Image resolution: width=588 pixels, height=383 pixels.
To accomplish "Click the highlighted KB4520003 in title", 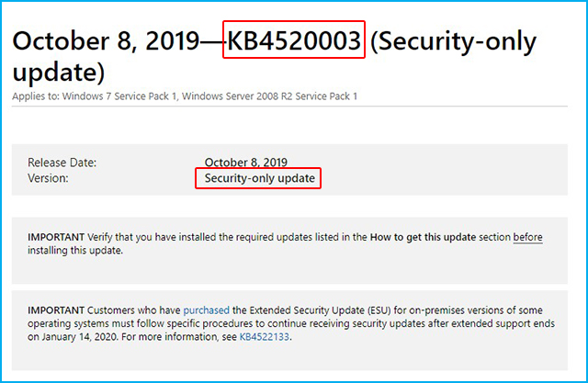I will pos(294,40).
